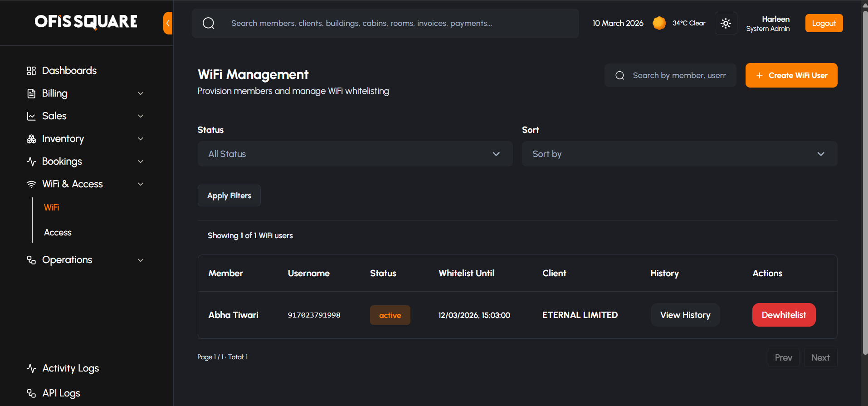868x406 pixels.
Task: View History for Abha Tiwari
Action: click(x=685, y=315)
